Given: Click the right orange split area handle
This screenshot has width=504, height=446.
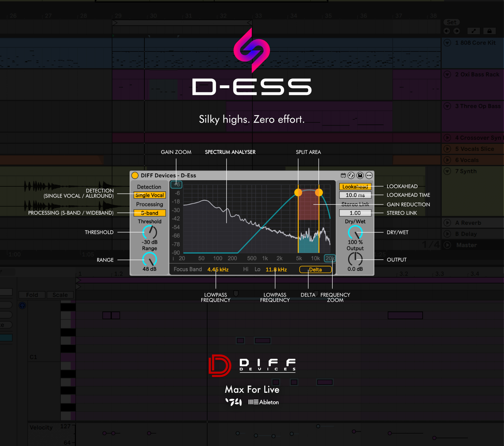Looking at the screenshot, I should 319,192.
